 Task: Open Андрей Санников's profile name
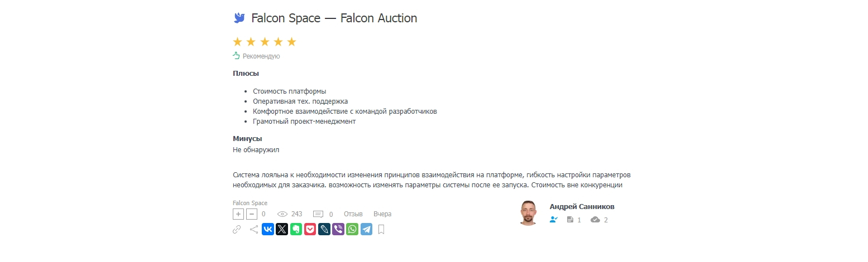pyautogui.click(x=582, y=207)
